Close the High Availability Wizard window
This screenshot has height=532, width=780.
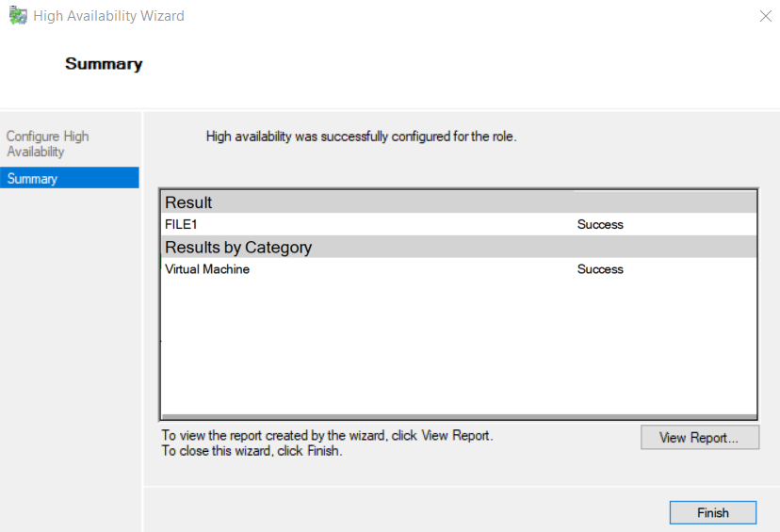766,16
